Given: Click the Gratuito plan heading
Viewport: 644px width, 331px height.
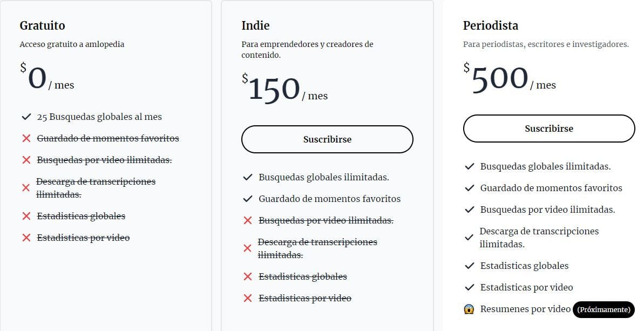Looking at the screenshot, I should pos(42,25).
